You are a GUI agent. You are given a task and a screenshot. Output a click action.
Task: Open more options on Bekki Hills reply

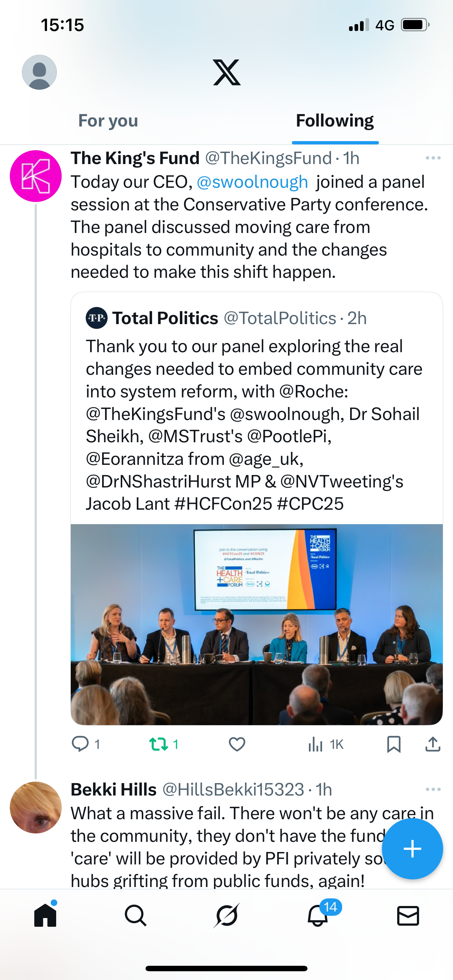(x=433, y=789)
